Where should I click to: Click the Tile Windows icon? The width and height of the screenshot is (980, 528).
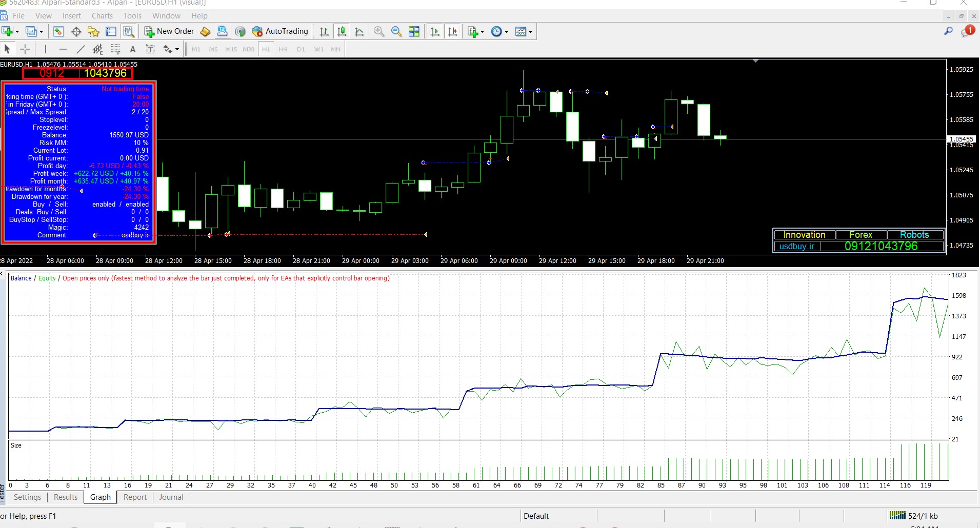[414, 32]
